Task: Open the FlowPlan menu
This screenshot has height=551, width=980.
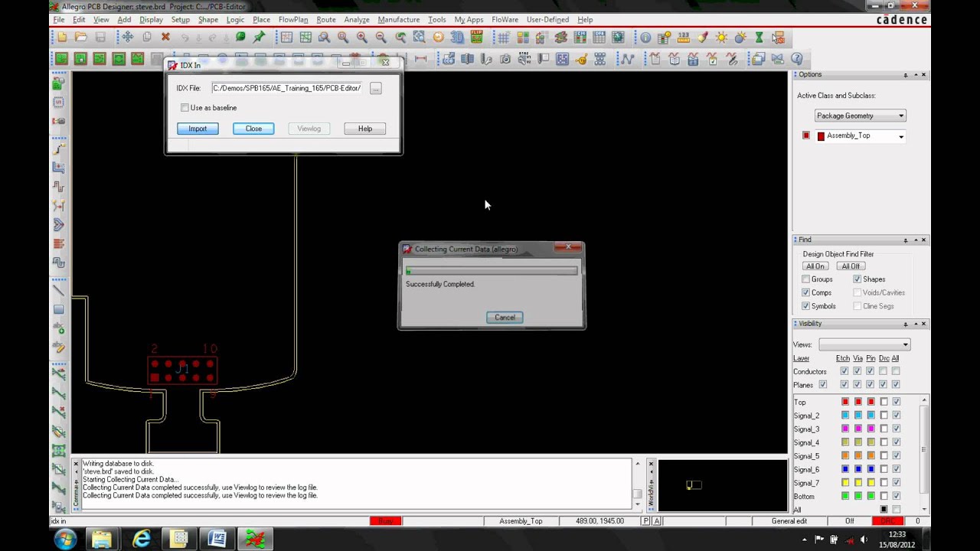Action: coord(293,19)
